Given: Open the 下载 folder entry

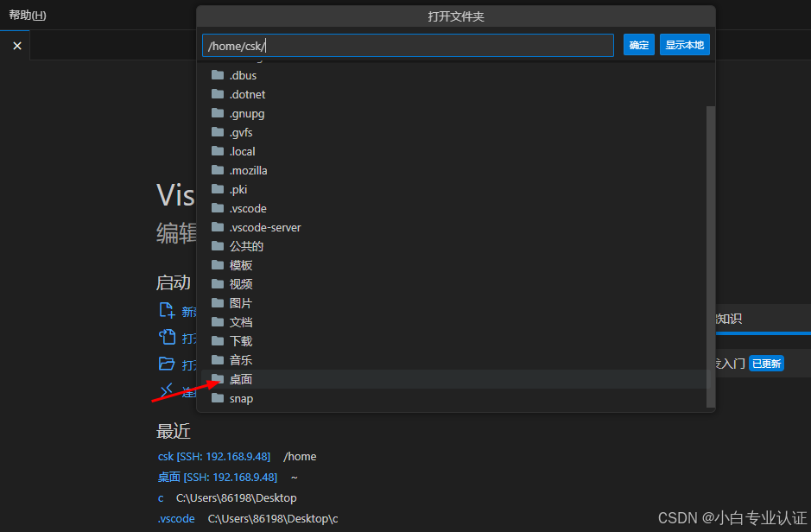Looking at the screenshot, I should [x=240, y=340].
